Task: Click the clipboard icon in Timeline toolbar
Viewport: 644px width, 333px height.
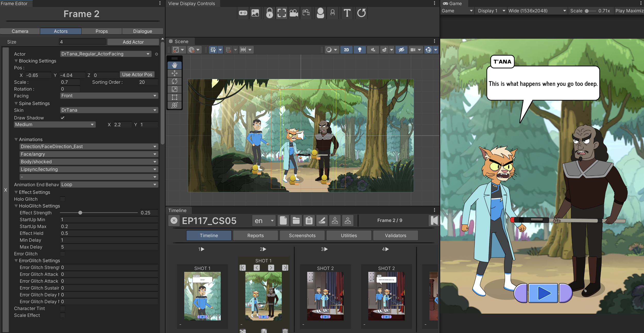Action: pyautogui.click(x=309, y=221)
